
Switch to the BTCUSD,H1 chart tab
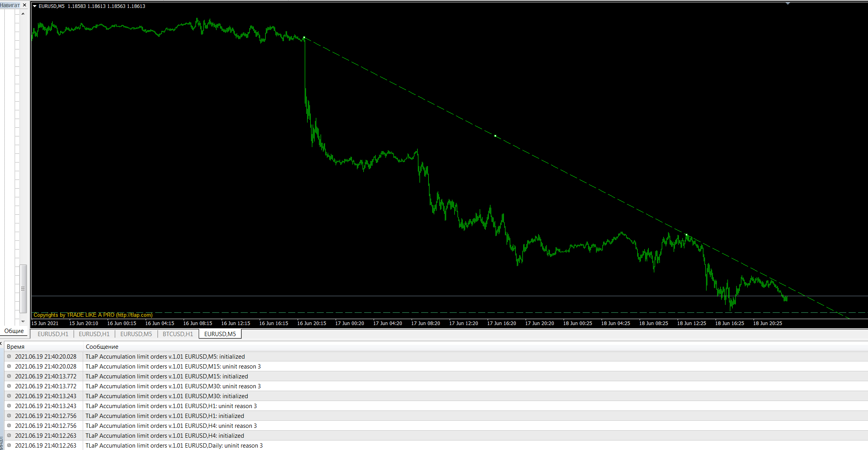click(x=178, y=334)
